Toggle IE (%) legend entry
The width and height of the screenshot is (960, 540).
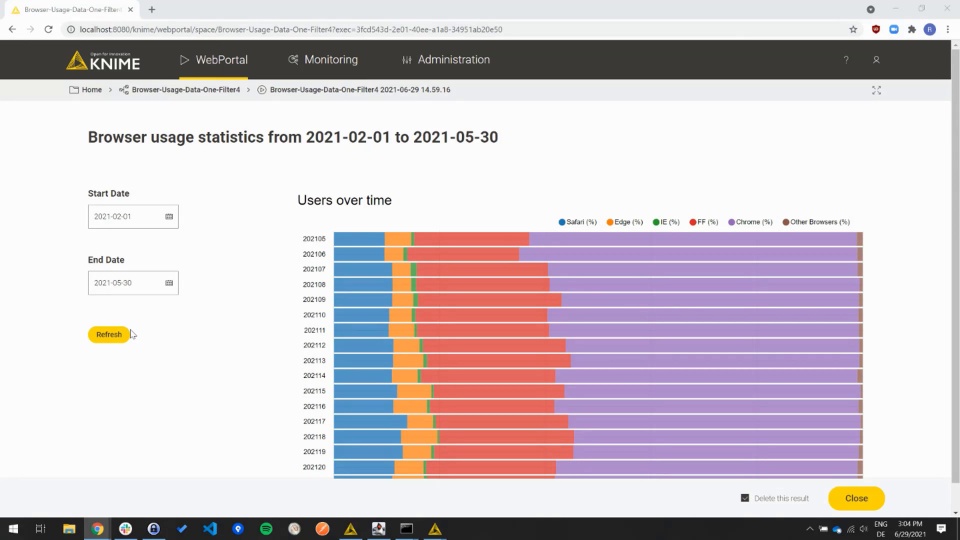tap(666, 222)
